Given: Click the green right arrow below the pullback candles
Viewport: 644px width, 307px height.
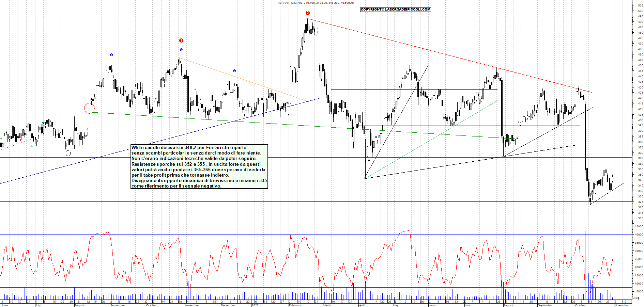Looking at the screenshot, I should [x=31, y=146].
